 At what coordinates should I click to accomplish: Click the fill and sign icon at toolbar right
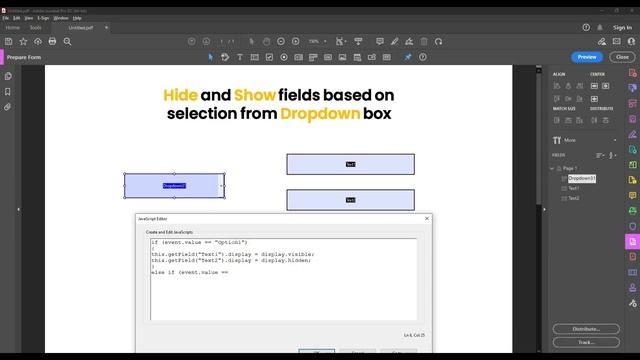(602, 41)
